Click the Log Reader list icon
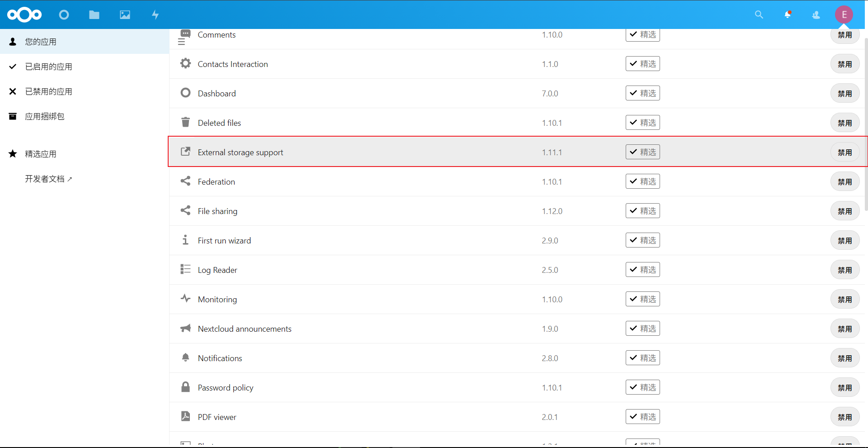 point(185,269)
